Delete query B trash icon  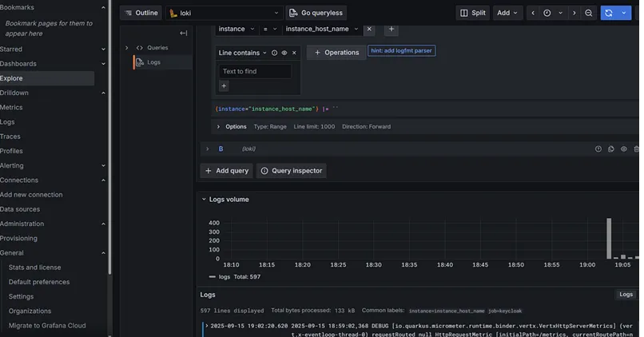pyautogui.click(x=636, y=149)
